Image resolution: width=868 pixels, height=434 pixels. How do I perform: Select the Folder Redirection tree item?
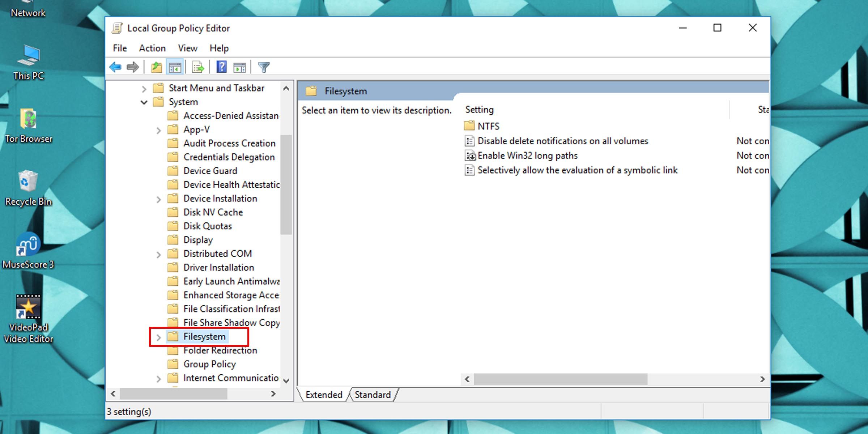(220, 350)
